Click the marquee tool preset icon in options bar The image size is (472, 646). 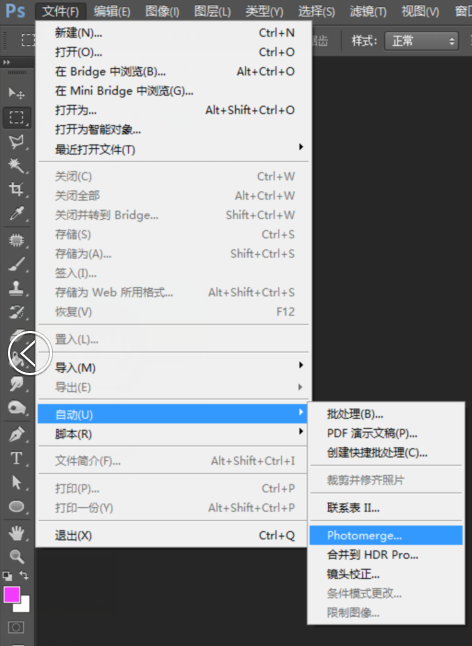pyautogui.click(x=27, y=40)
